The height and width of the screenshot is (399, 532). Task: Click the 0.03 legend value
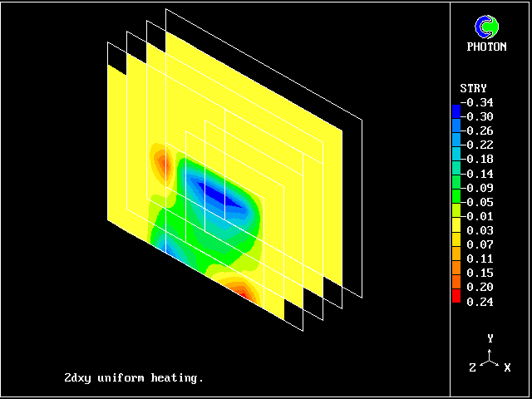pos(481,230)
